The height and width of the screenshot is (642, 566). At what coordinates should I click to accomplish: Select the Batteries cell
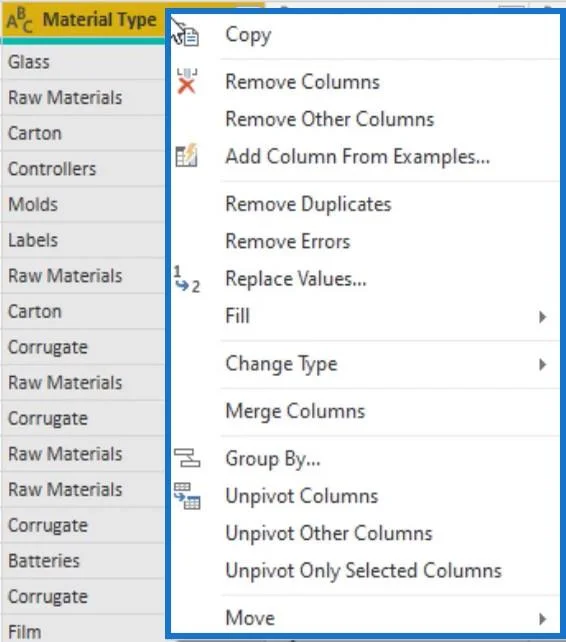pyautogui.click(x=83, y=561)
